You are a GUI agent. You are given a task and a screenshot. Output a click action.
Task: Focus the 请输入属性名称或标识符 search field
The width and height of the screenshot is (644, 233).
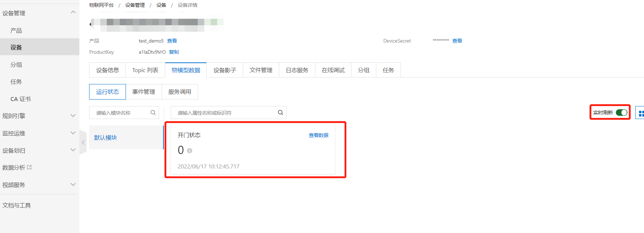coord(228,113)
